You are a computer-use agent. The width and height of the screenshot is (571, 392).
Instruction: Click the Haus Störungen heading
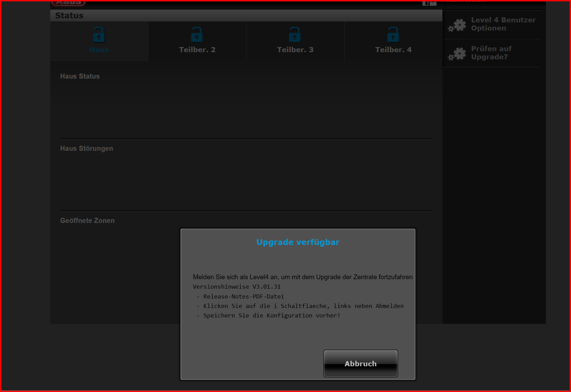[x=86, y=148]
